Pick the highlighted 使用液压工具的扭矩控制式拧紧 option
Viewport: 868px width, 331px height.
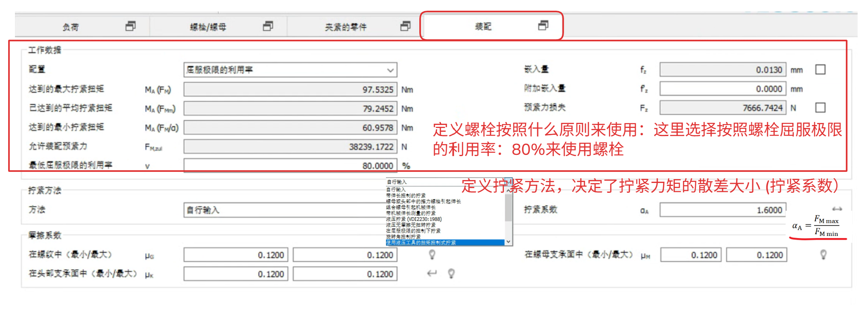(421, 243)
